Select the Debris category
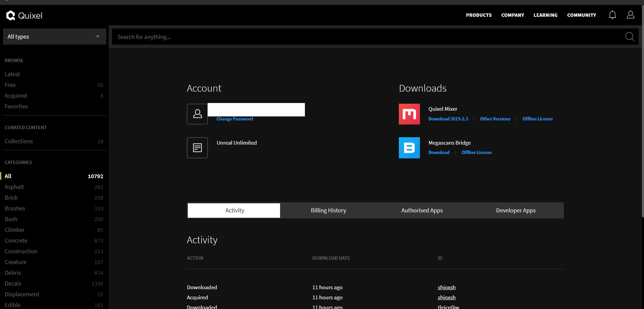Screen dimensions: 644x309 click(x=54, y=273)
